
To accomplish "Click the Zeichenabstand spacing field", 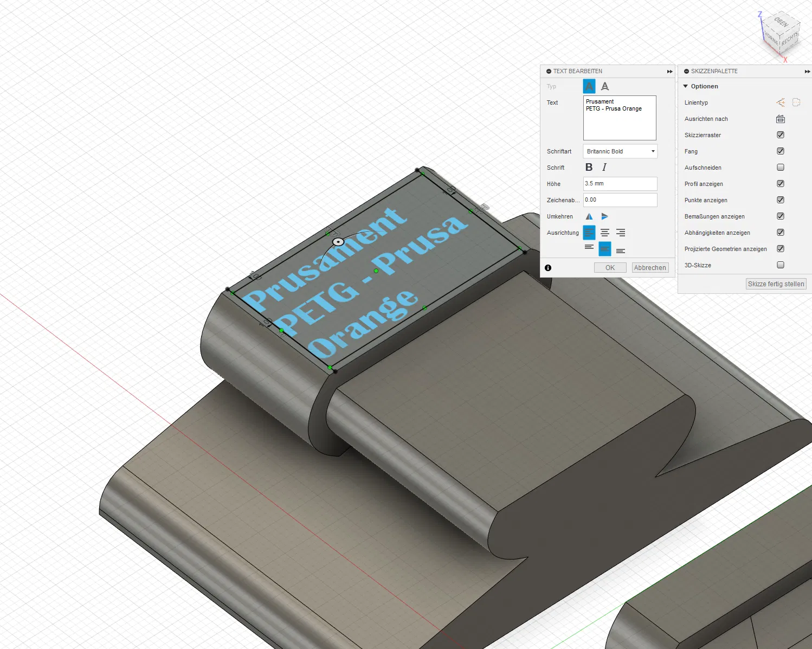I will (620, 200).
